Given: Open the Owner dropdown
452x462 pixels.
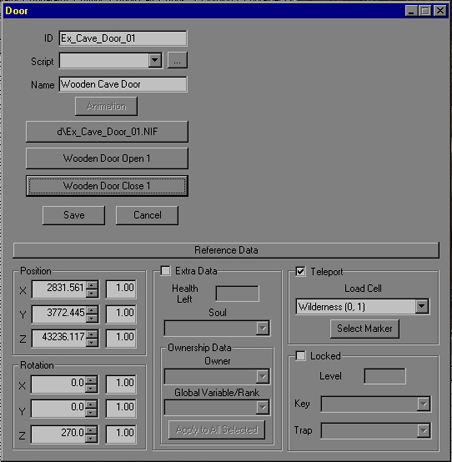Looking at the screenshot, I should click(263, 376).
